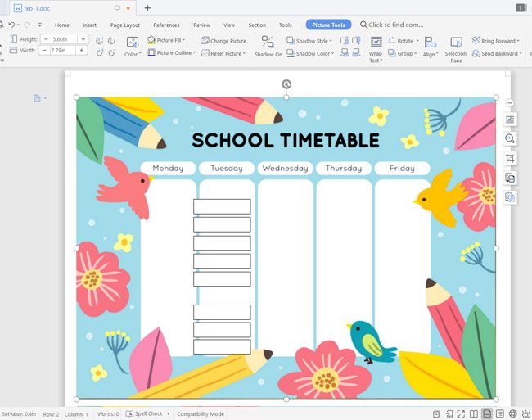Click the increase brightness icon
Viewport: 532px width, 420px height.
(100, 53)
